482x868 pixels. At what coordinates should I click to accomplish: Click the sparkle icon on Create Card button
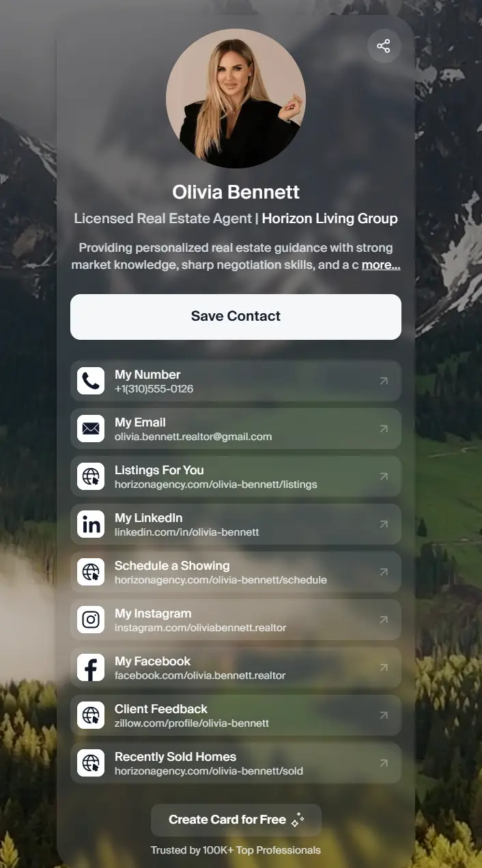[x=298, y=820]
